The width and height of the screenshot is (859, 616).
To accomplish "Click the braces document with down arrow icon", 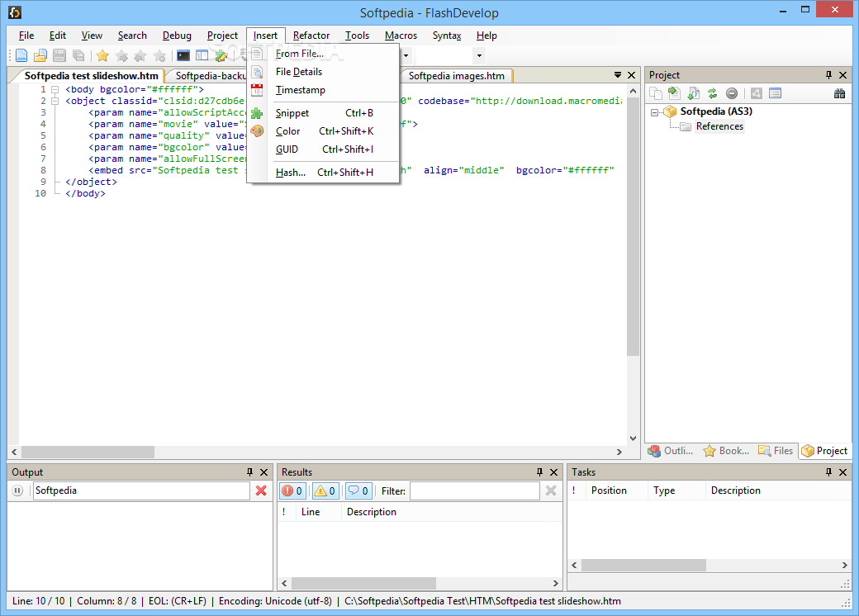I will [x=694, y=93].
